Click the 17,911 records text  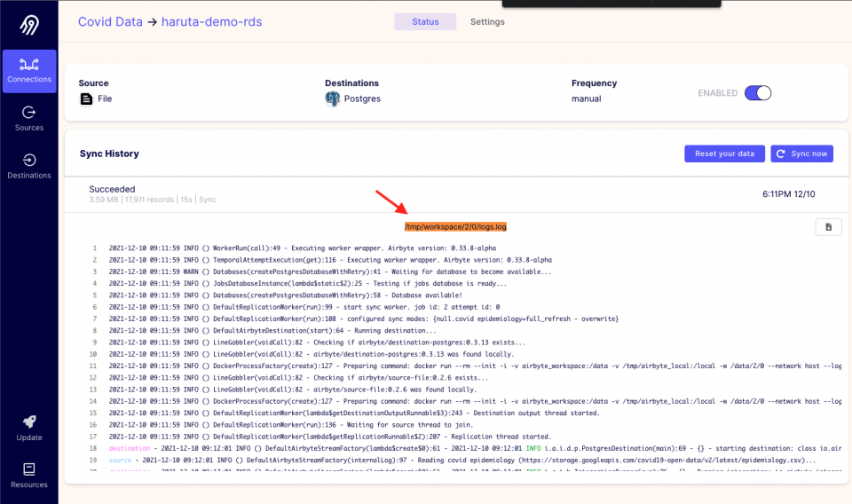coord(149,200)
